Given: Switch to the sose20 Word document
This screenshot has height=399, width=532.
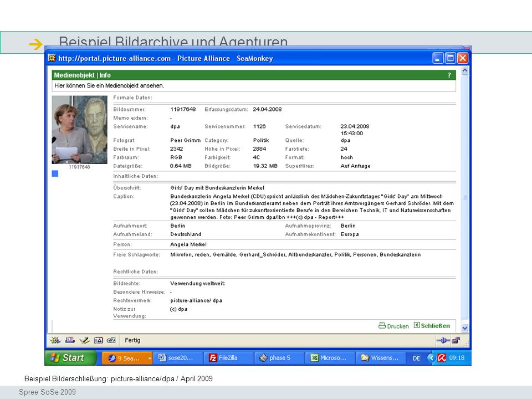Looking at the screenshot, I should 177,358.
